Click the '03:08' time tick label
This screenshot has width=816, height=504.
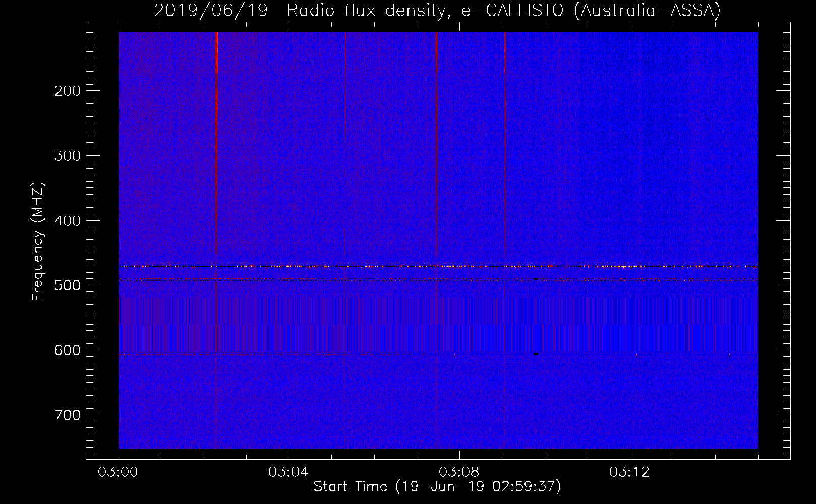click(459, 472)
